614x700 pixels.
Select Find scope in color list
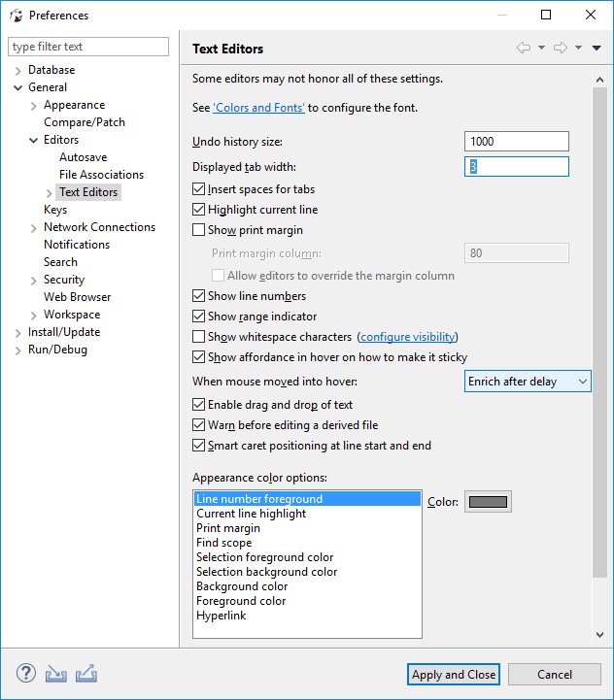coord(307,543)
